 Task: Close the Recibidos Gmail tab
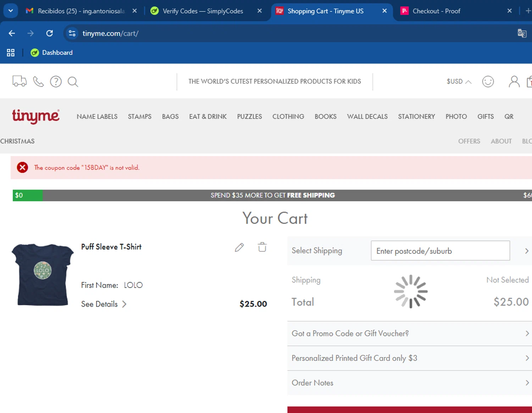pos(134,11)
